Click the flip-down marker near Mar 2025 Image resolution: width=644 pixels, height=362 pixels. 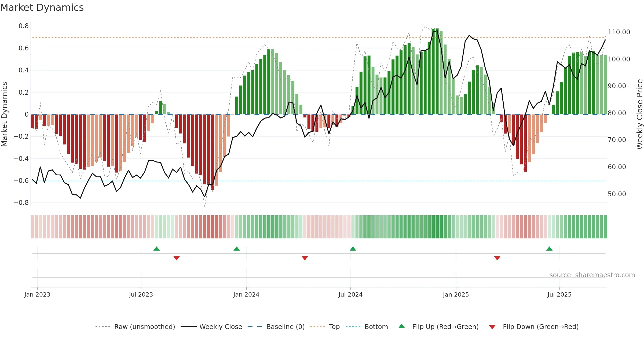[x=497, y=258]
